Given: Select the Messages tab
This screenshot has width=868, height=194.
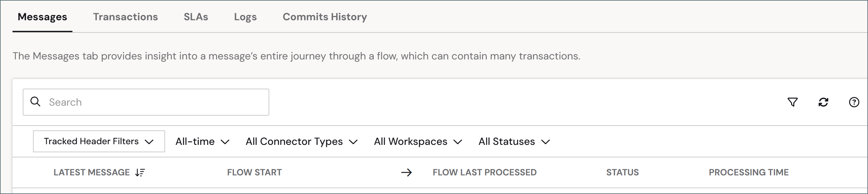Looking at the screenshot, I should tap(42, 17).
